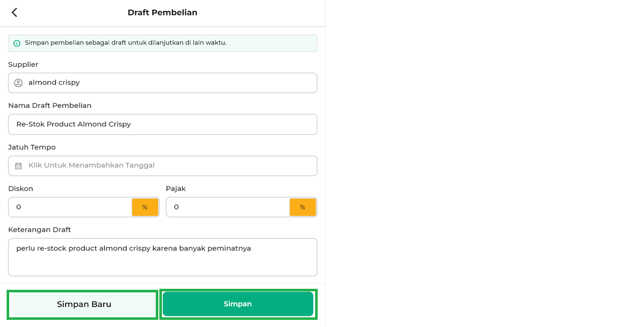Click the draft info banner text
The width and height of the screenshot is (644, 327).
pos(126,43)
